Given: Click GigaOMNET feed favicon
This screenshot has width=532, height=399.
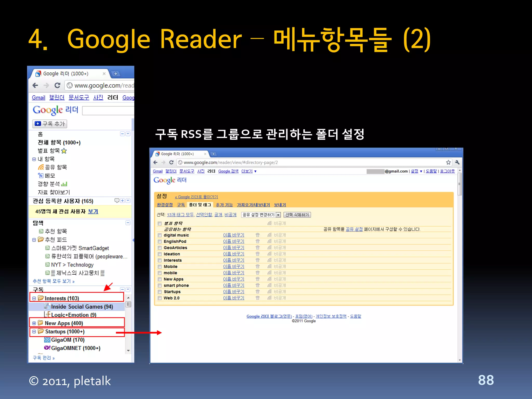Looking at the screenshot, I should tap(47, 348).
